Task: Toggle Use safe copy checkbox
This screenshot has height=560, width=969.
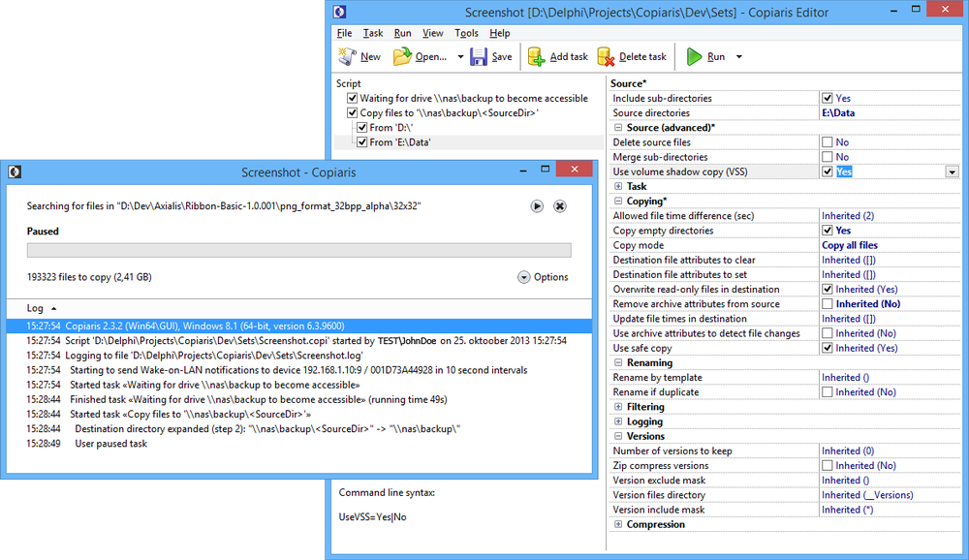Action: tap(827, 348)
